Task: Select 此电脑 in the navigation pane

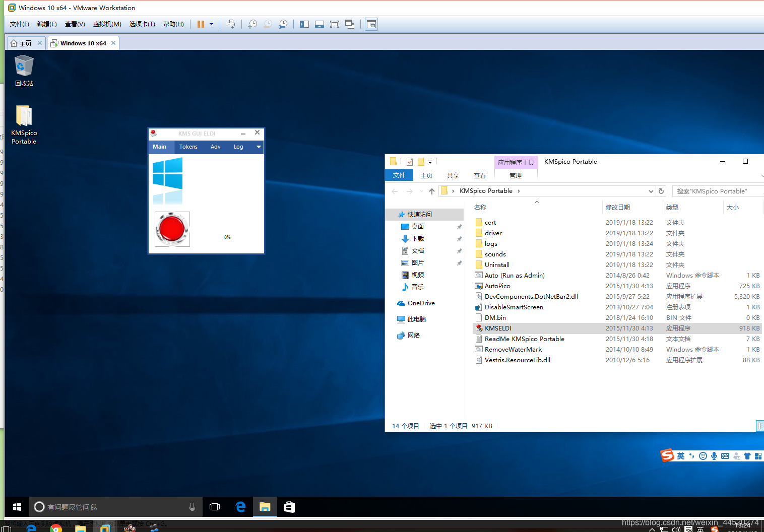Action: (x=412, y=319)
